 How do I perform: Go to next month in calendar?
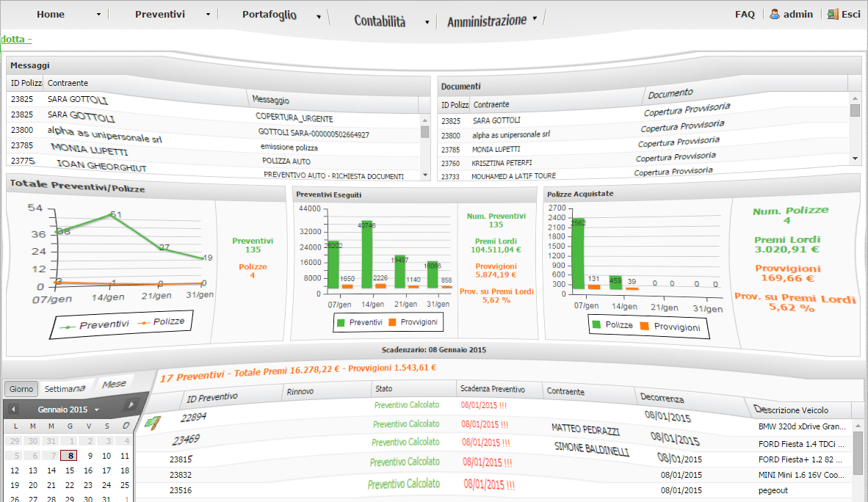pos(131,404)
